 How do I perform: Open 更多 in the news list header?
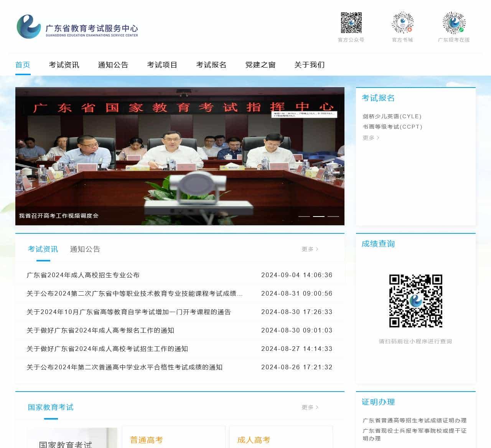310,249
